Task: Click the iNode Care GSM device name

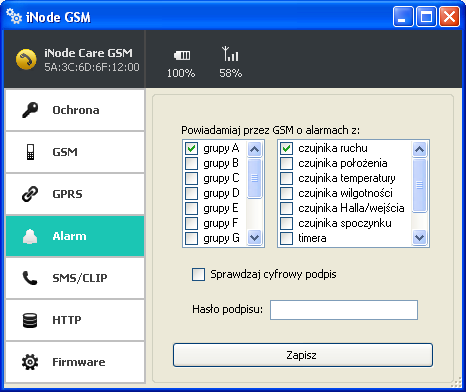Action: click(x=88, y=53)
